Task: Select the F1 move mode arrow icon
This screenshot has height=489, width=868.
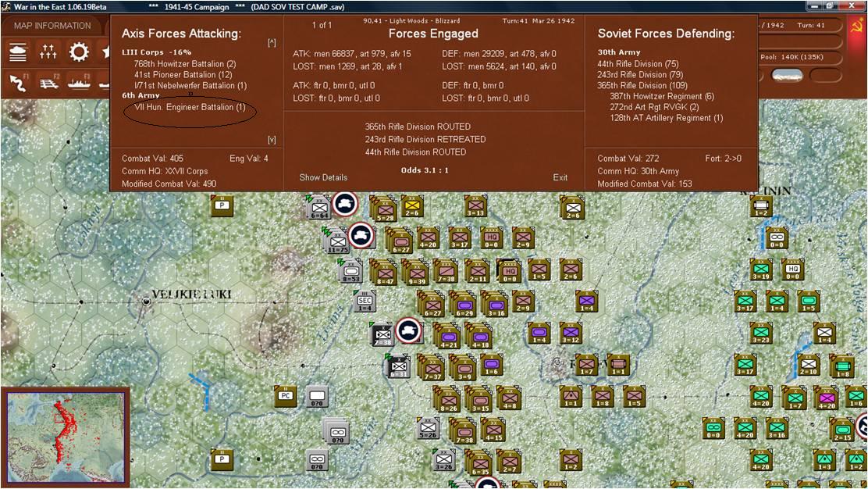Action: (18, 83)
